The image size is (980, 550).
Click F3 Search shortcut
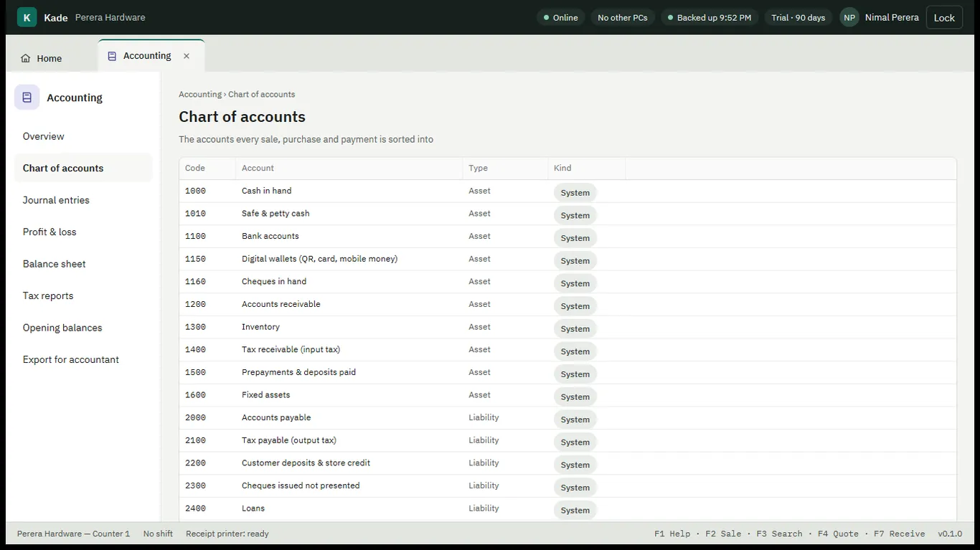click(779, 534)
